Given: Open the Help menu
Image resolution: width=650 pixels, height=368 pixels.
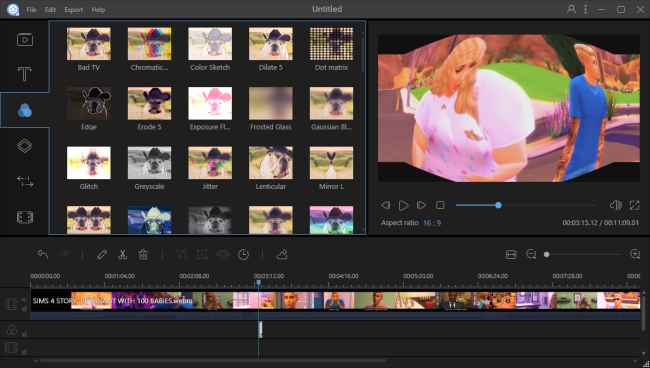Looking at the screenshot, I should tap(98, 10).
